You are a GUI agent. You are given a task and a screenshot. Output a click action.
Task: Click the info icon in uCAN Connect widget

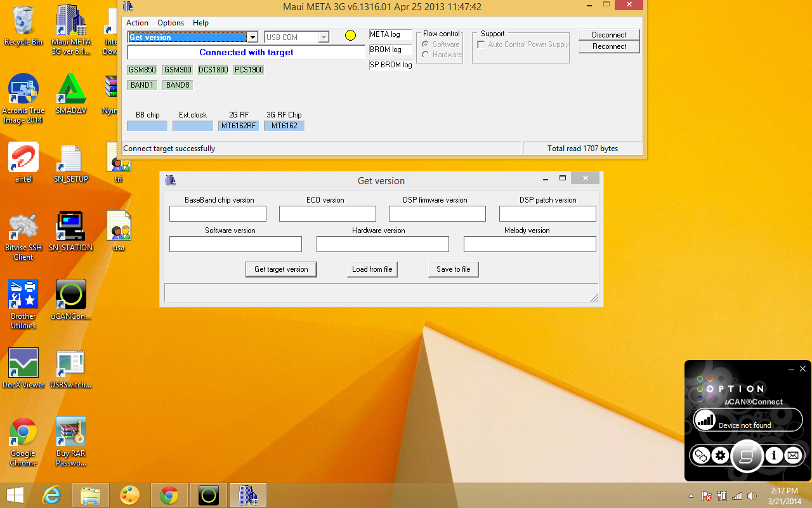[x=773, y=456]
